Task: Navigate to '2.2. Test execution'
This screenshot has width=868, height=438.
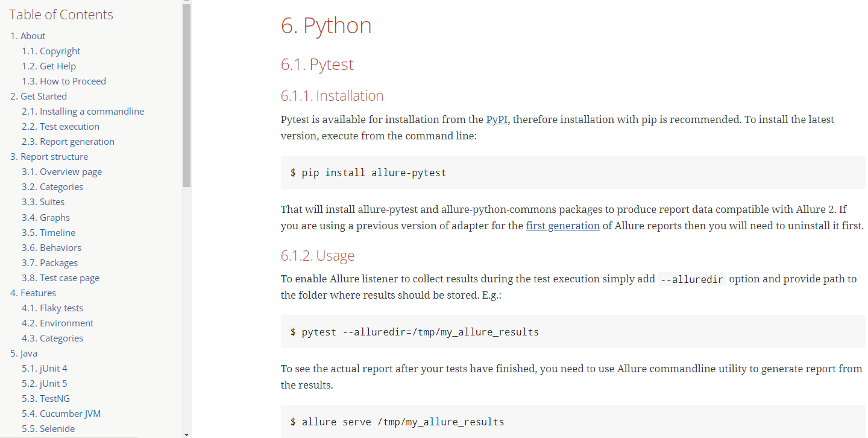Action: (61, 126)
